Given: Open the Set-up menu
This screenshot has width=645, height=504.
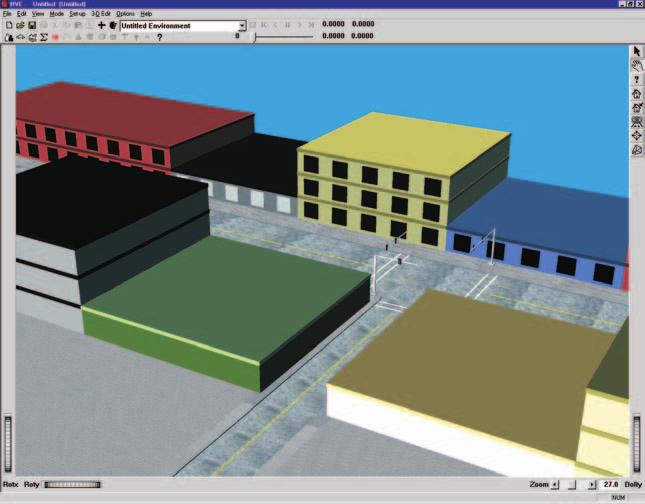Looking at the screenshot, I should [77, 14].
